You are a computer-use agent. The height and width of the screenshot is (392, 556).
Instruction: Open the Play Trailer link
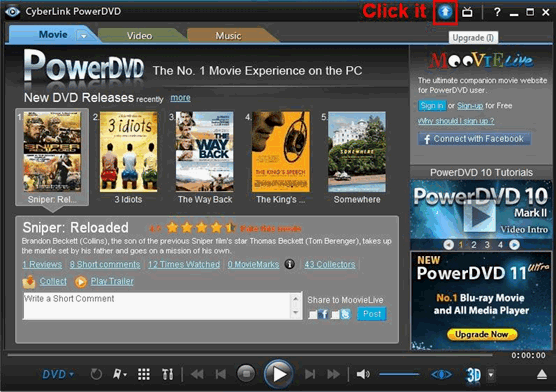point(112,281)
